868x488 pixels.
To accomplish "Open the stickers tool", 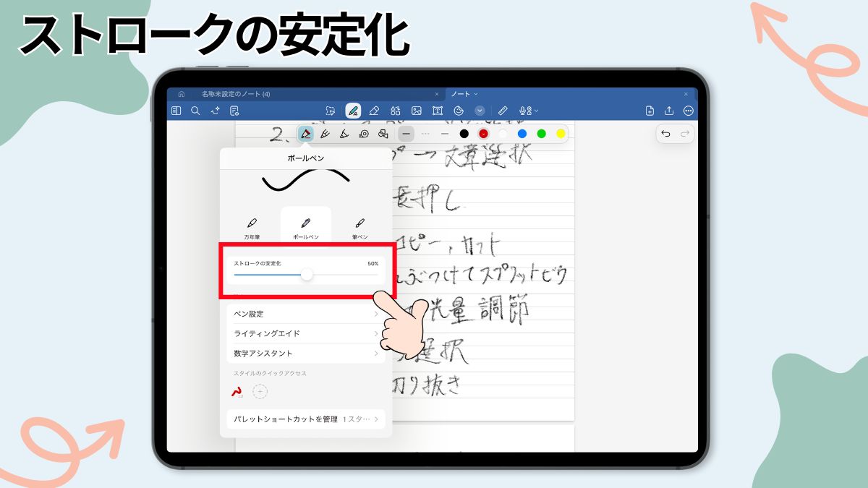I will [x=459, y=110].
